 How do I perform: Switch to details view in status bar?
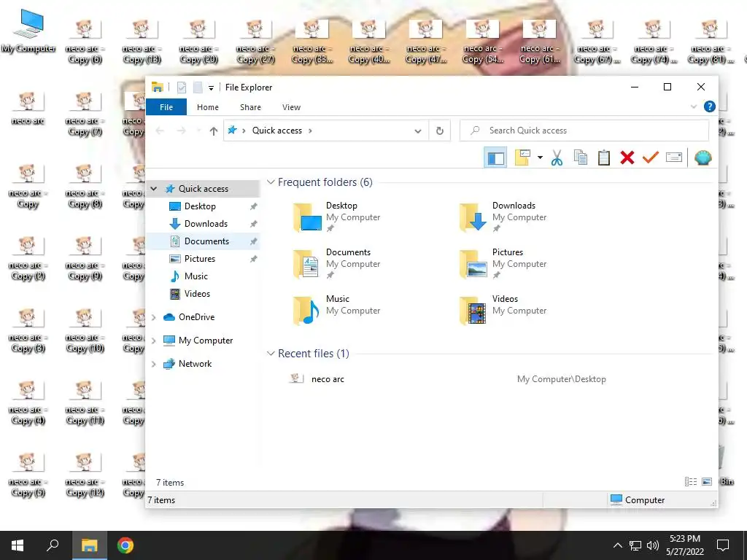tap(691, 482)
